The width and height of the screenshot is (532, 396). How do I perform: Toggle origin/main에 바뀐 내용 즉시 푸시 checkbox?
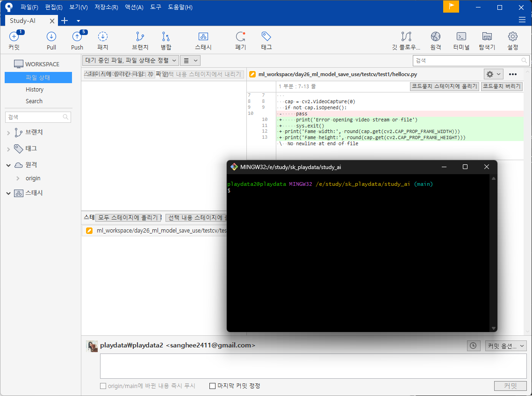click(103, 386)
